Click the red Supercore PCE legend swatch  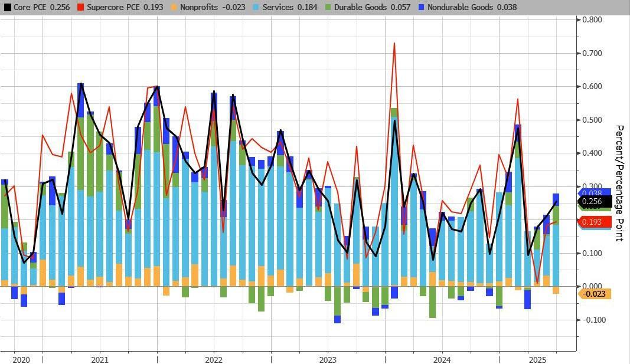[80, 8]
